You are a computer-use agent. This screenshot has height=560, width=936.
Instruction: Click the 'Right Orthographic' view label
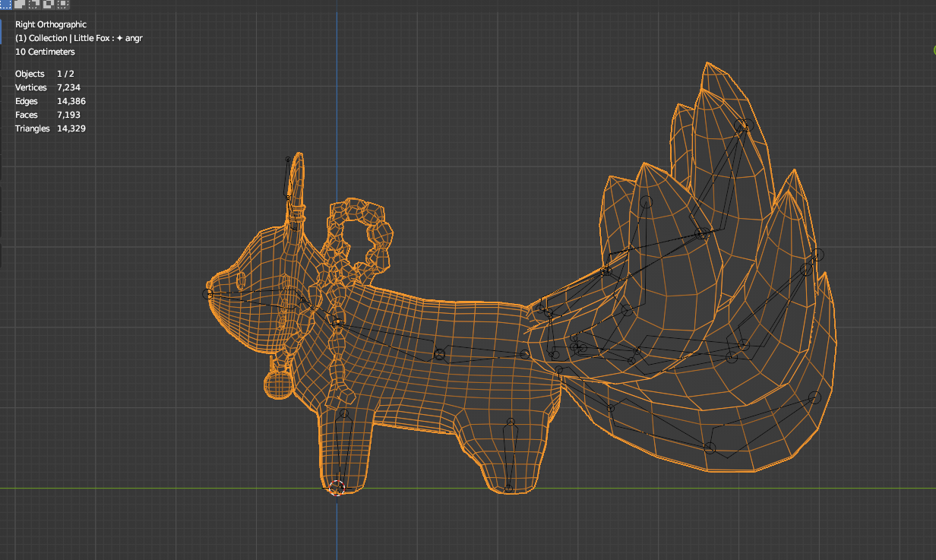(51, 24)
